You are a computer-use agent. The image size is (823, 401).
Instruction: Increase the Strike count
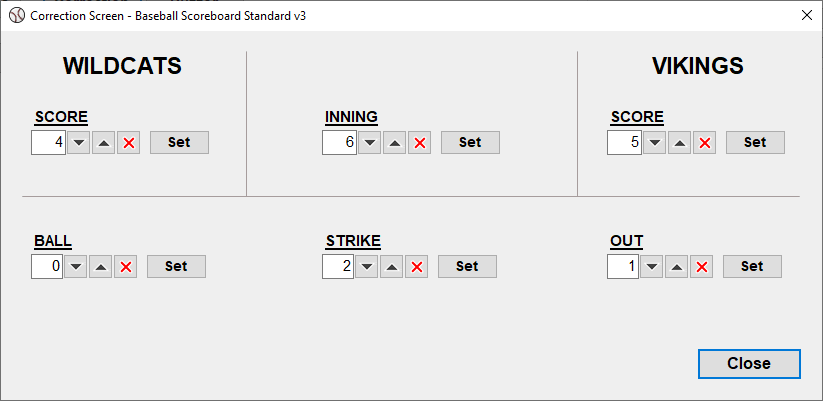point(392,267)
